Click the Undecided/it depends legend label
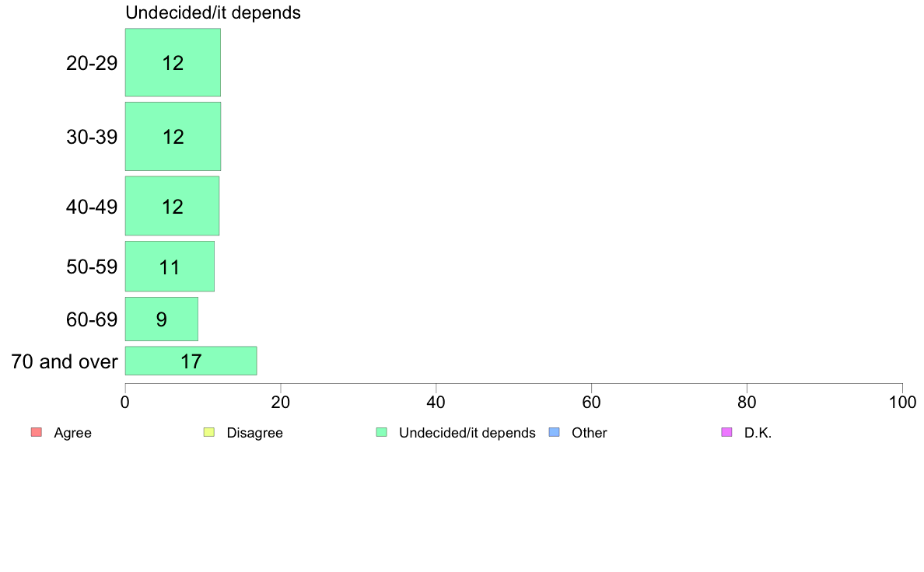Screen dimensions: 924x572 click(x=467, y=433)
